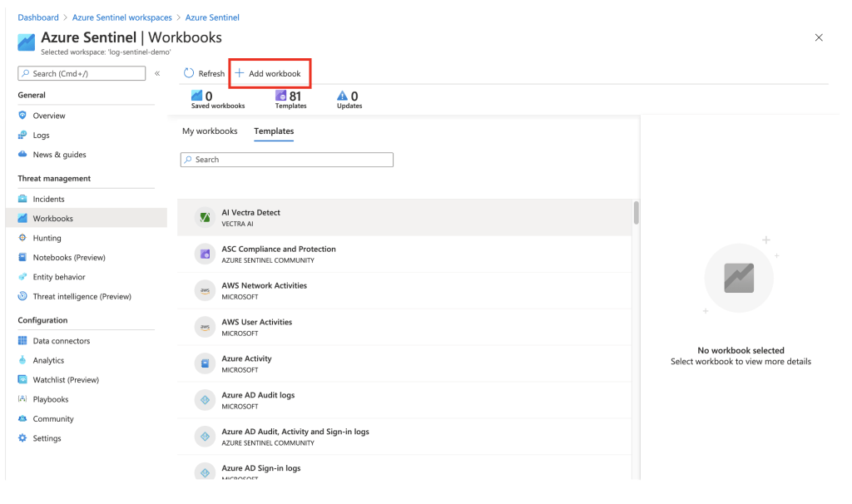Click the Add workbook button
Image resolution: width=852 pixels, height=504 pixels.
coord(269,74)
